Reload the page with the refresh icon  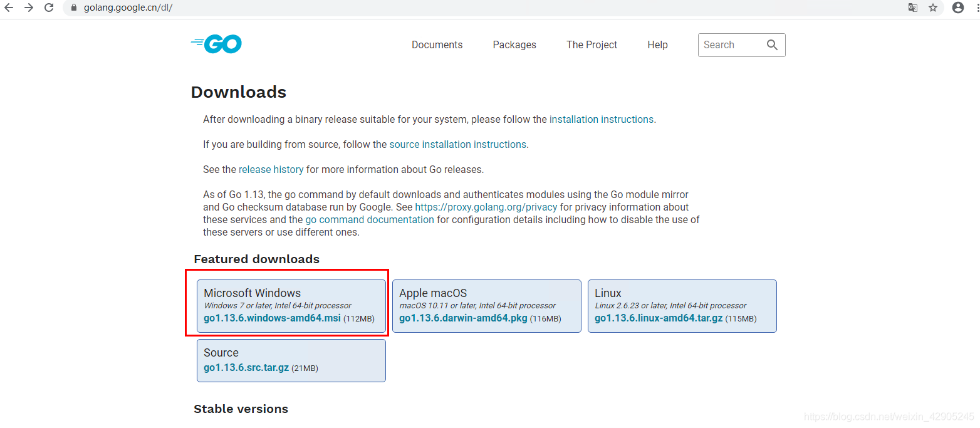(49, 8)
